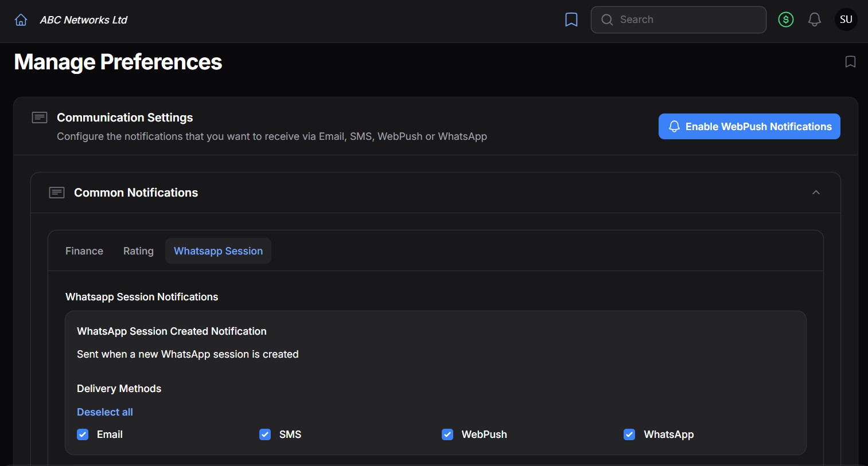Screen dimensions: 868x466
Task: Open the green dollar billing icon
Action: coord(786,19)
